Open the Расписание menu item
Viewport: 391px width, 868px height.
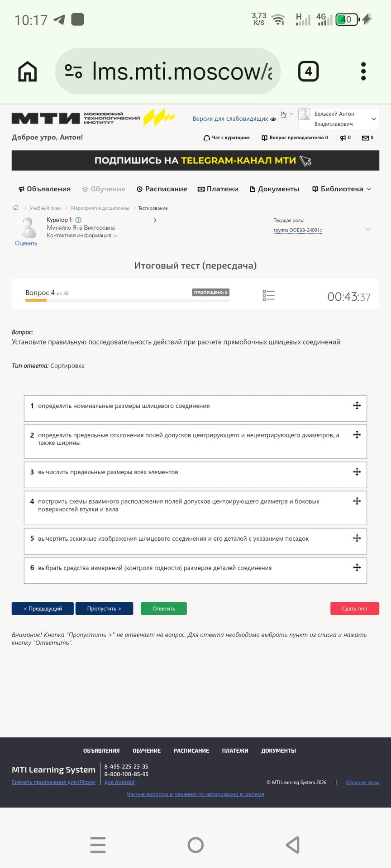point(162,189)
